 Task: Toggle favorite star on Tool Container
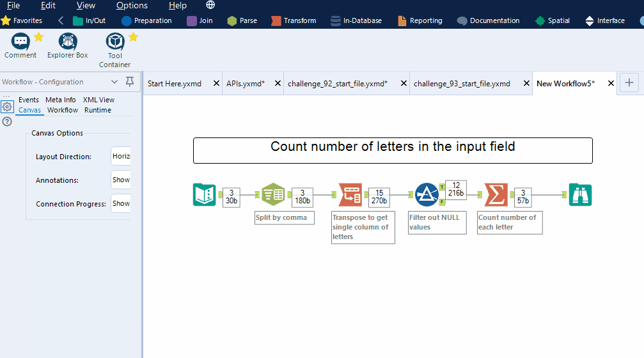tap(133, 37)
